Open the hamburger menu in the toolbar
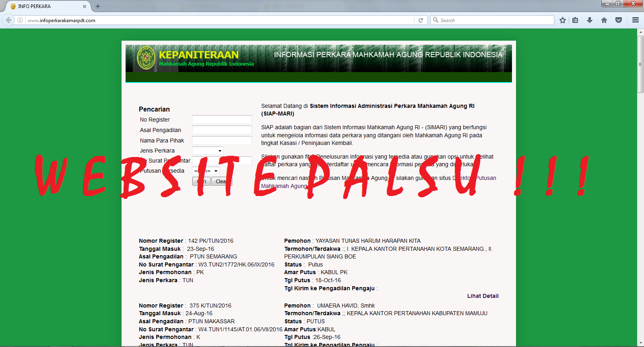Screen dimensions: 644x347 [x=636, y=20]
